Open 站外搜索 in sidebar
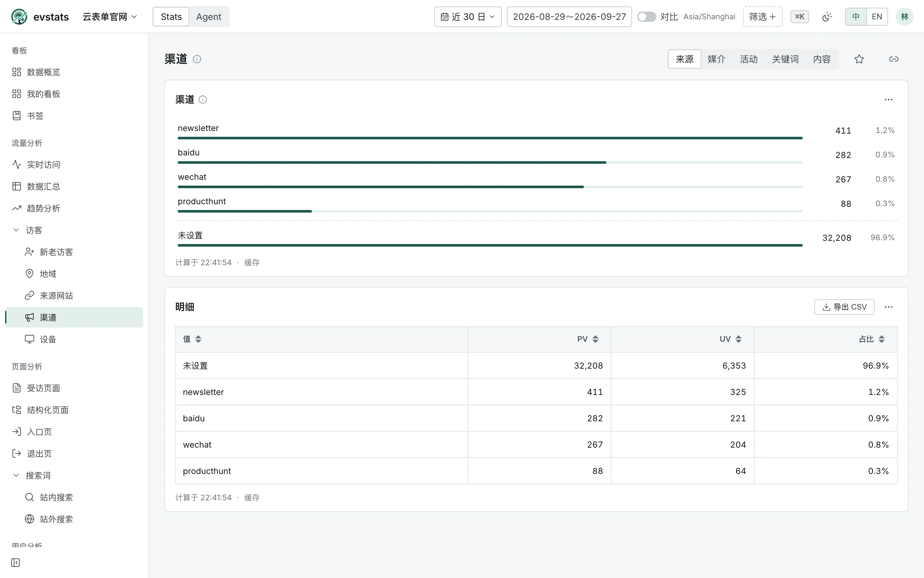Viewport: 924px width, 578px height. pyautogui.click(x=74, y=519)
